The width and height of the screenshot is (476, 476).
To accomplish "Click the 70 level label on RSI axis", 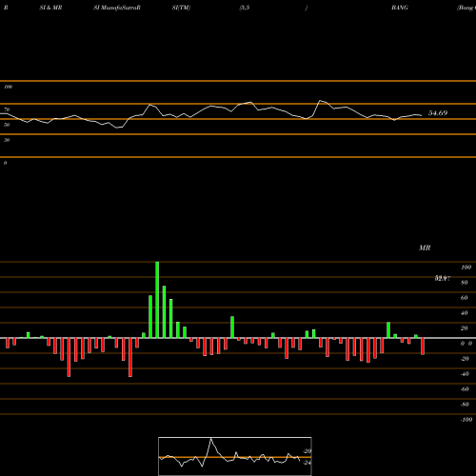I will [7, 109].
